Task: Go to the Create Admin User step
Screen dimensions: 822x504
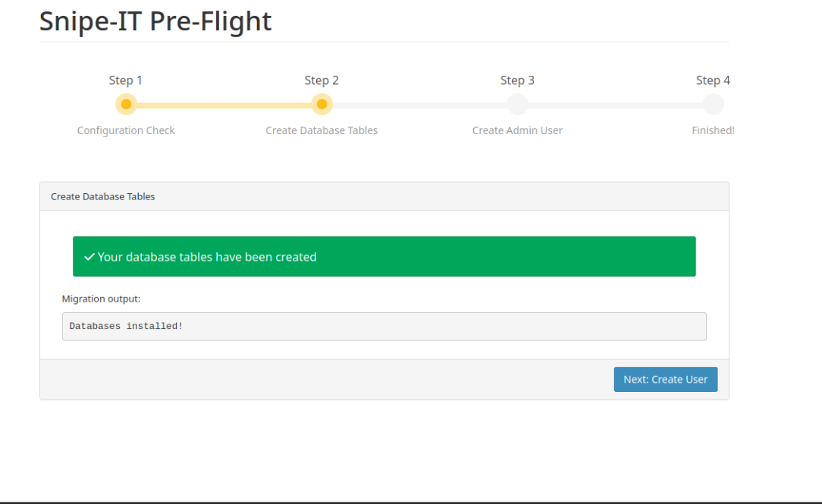Action: pos(517,130)
